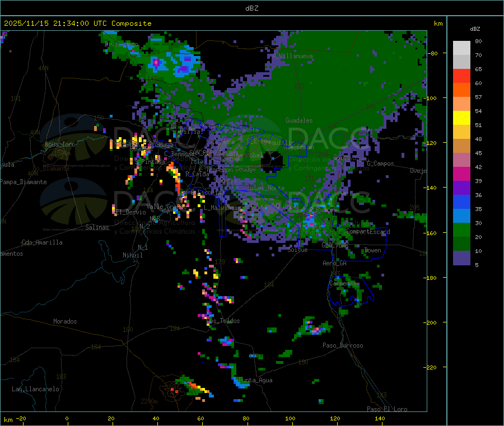Click the Guadales map label
Image resolution: width=504 pixels, height=426 pixels.
299,120
